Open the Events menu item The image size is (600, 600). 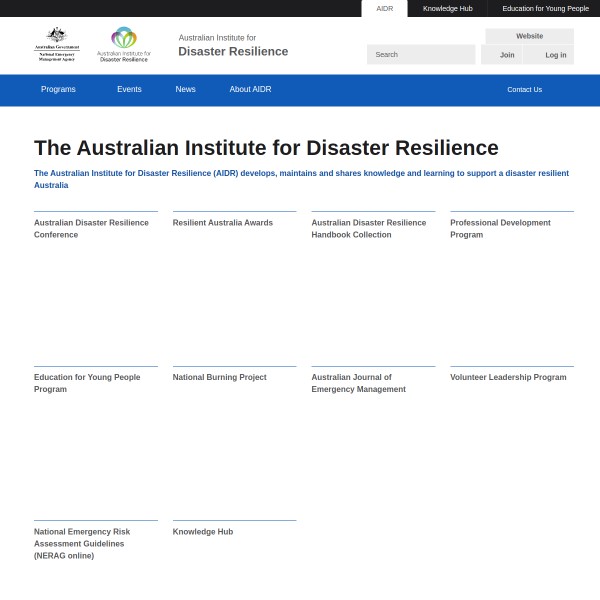129,89
